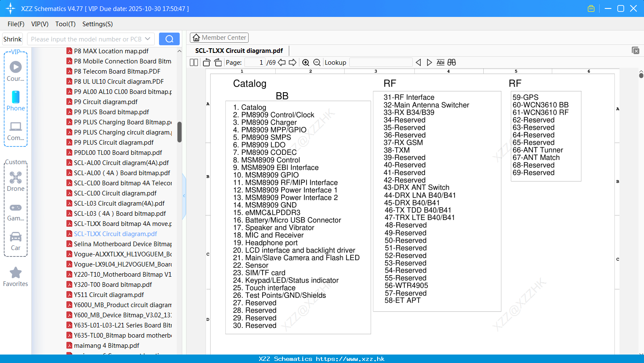This screenshot has width=644, height=363.
Task: Open the Game console category
Action: click(16, 212)
